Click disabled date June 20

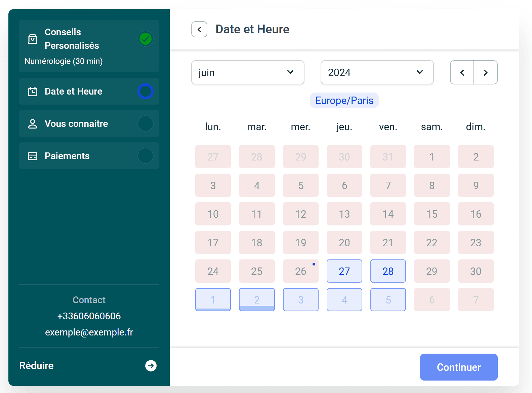pos(344,242)
